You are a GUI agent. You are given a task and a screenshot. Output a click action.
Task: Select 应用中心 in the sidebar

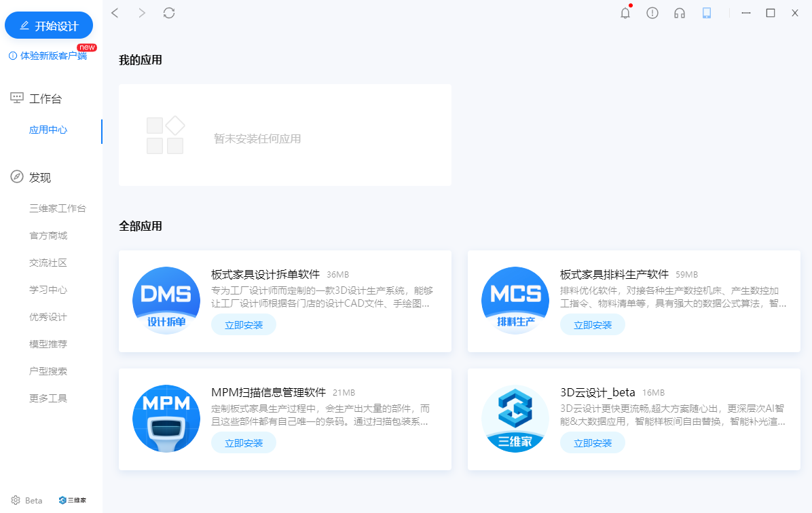tap(48, 130)
